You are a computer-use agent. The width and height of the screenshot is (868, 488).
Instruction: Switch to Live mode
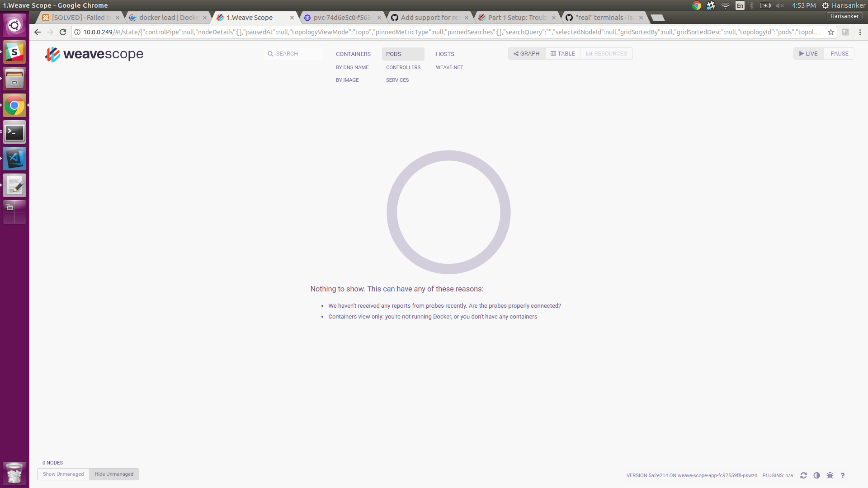tap(808, 53)
